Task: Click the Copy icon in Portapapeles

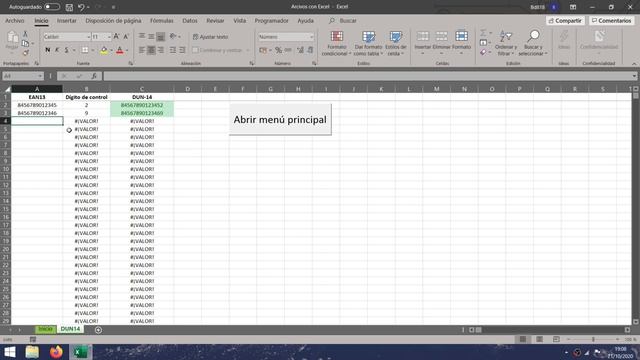Action: (x=25, y=43)
